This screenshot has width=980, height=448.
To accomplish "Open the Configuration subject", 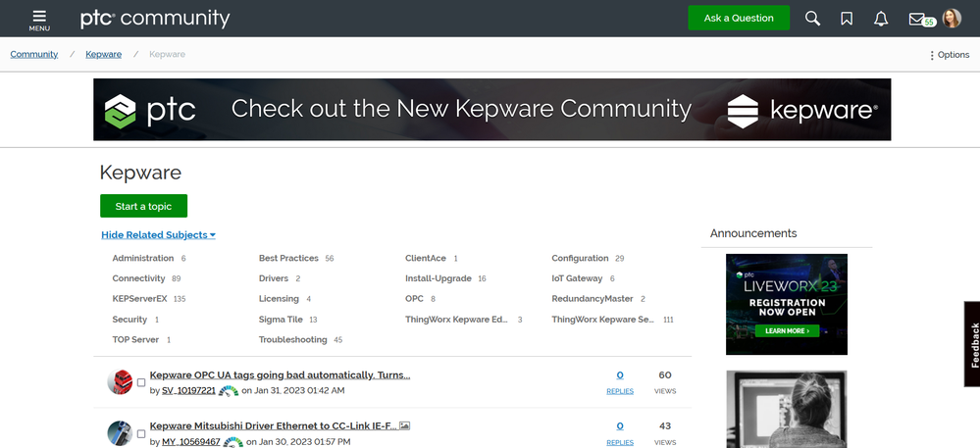I will (x=580, y=258).
